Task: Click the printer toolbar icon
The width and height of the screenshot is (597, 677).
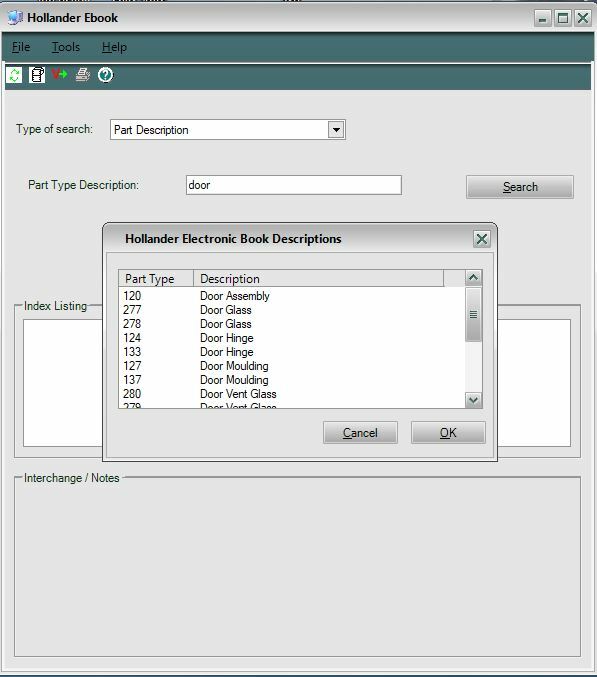Action: (82, 75)
